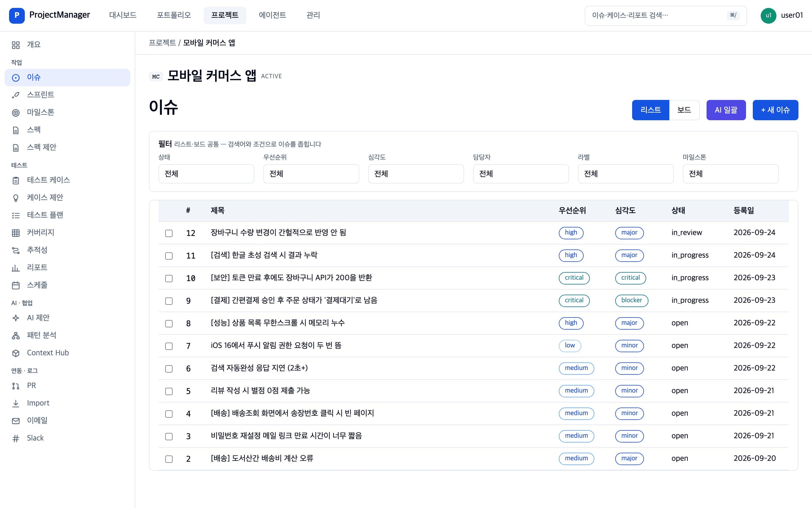The image size is (812, 508).
Task: Click the ProjectManager logo icon
Action: click(17, 16)
